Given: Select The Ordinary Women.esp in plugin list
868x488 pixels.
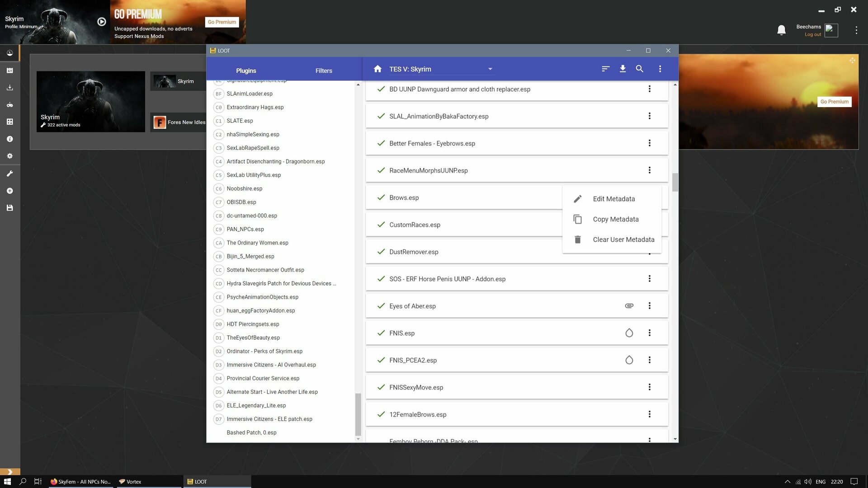Looking at the screenshot, I should (257, 243).
